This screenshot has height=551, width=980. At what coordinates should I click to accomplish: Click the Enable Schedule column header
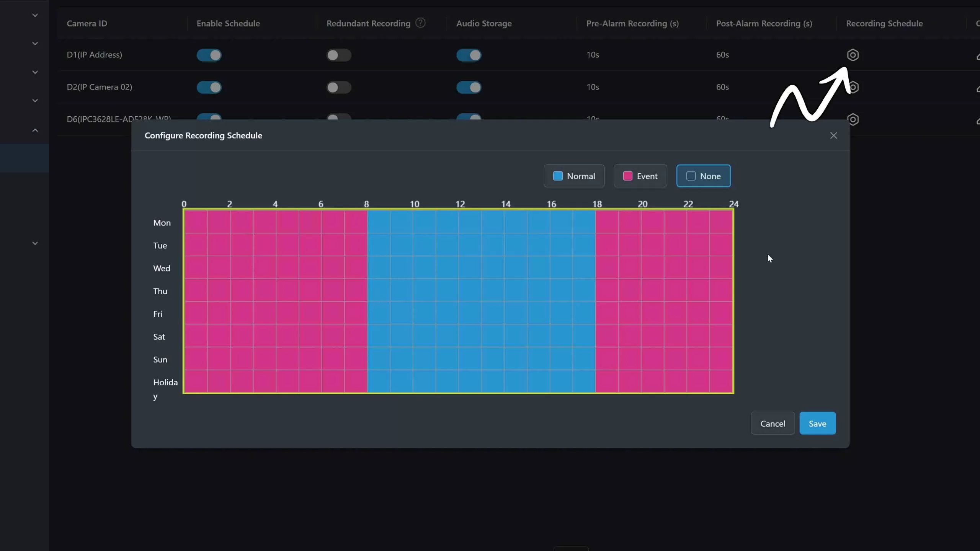[228, 23]
